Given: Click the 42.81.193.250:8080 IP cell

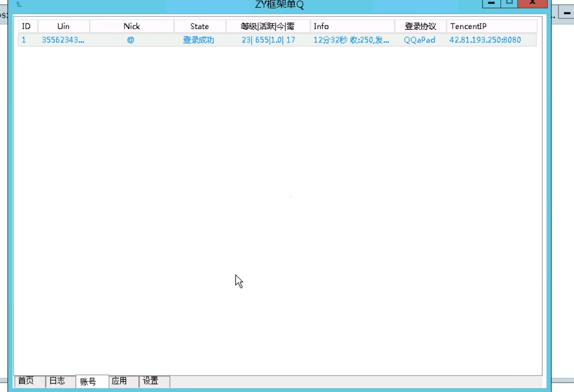Looking at the screenshot, I should [x=485, y=40].
